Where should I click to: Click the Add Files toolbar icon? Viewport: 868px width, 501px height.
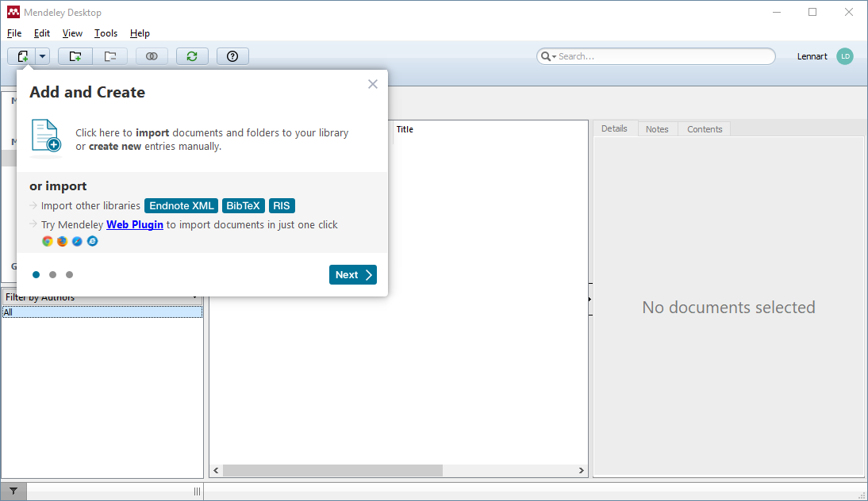click(x=22, y=56)
